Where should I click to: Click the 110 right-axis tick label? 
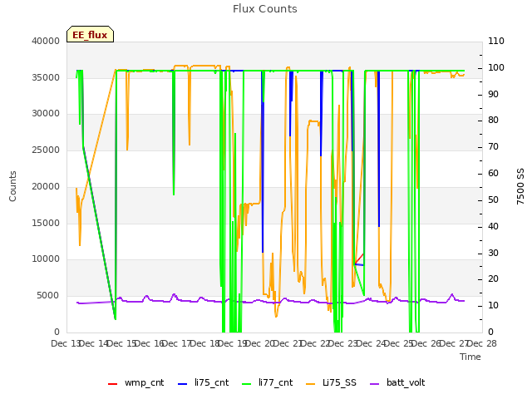click(496, 41)
